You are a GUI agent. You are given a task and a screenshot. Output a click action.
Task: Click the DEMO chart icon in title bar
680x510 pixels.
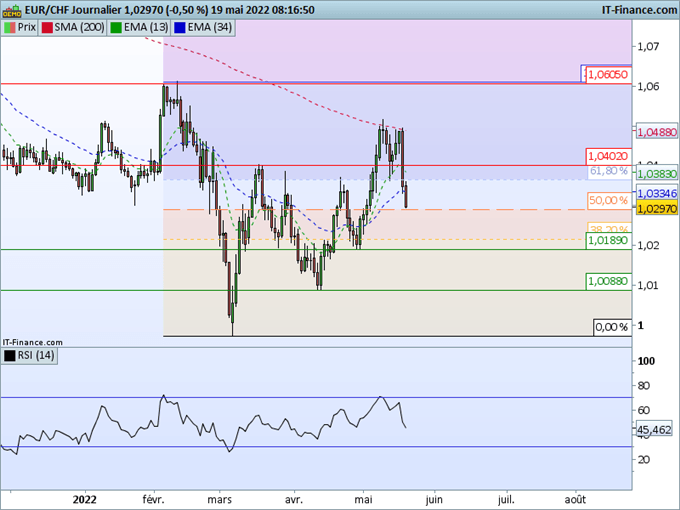(x=12, y=10)
